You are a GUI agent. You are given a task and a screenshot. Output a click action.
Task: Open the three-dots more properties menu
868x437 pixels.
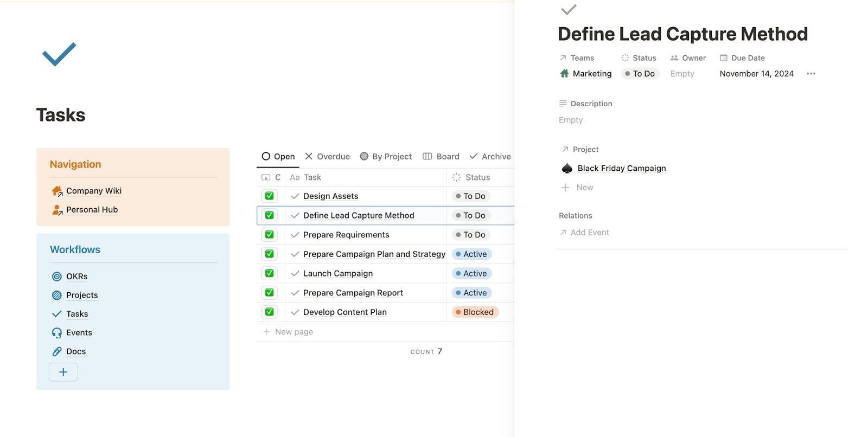tap(811, 74)
